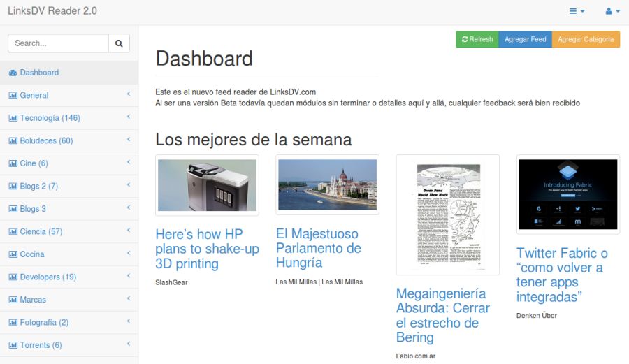The width and height of the screenshot is (629, 364).
Task: Click the chart icon beside Tecnología
Action: (x=13, y=118)
